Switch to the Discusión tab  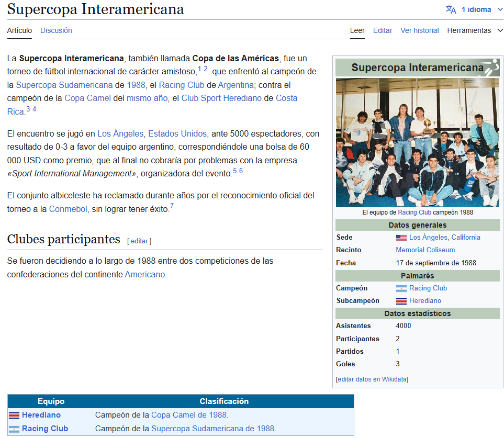56,30
